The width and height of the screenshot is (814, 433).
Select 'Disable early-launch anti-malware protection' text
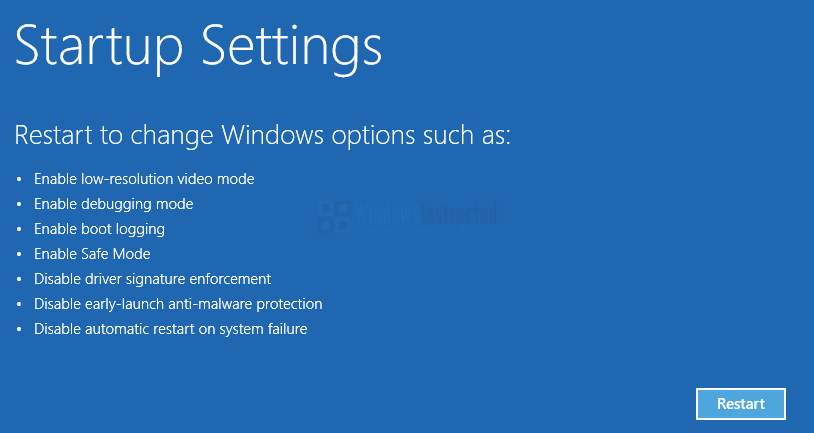[x=178, y=304]
